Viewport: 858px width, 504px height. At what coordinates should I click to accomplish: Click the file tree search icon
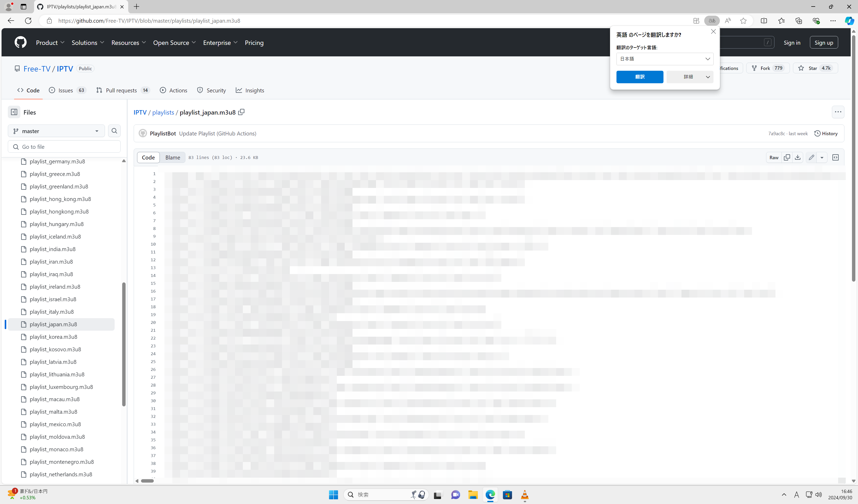pyautogui.click(x=114, y=131)
